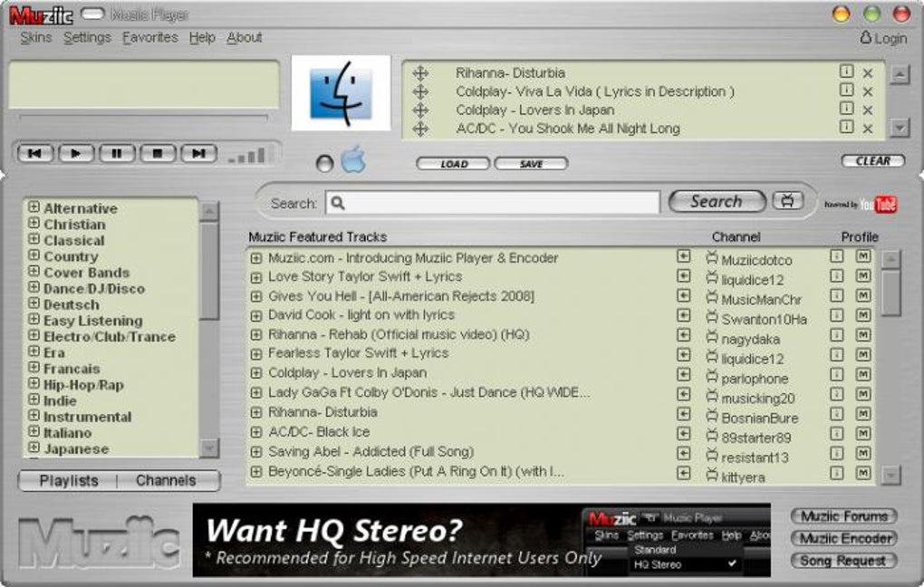Click the Login link
The width and height of the screenshot is (924, 587).
(882, 38)
